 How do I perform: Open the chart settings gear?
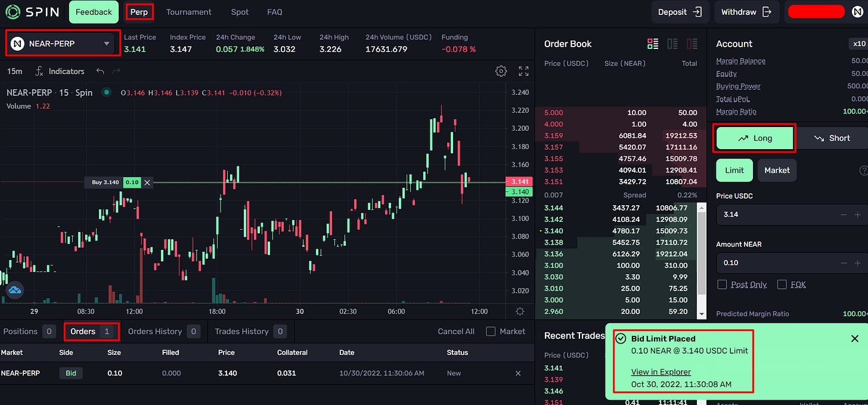pyautogui.click(x=501, y=71)
